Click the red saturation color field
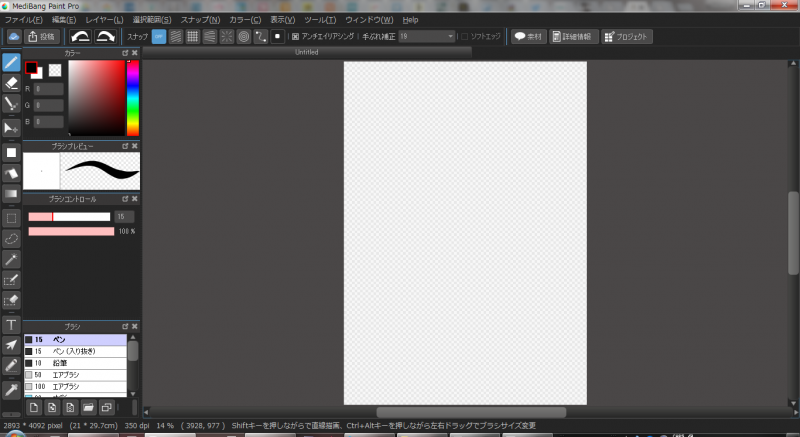The width and height of the screenshot is (800, 437). tap(96, 98)
